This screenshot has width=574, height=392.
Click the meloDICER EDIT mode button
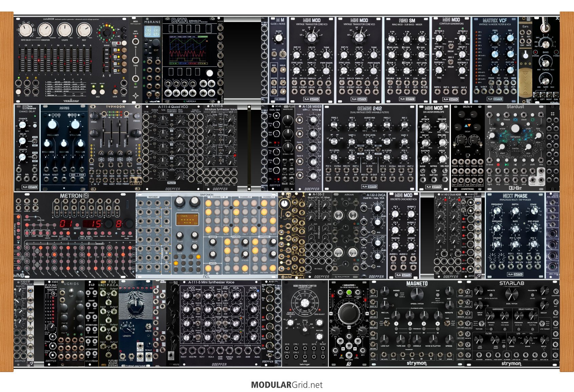point(124,43)
